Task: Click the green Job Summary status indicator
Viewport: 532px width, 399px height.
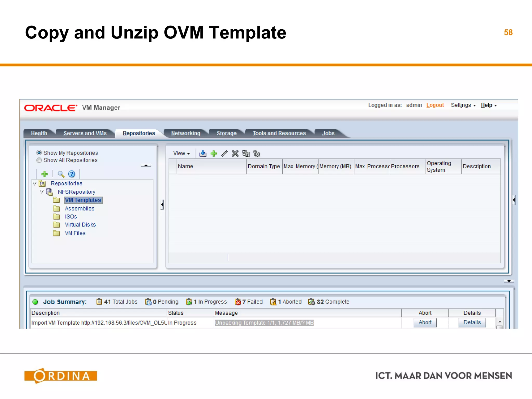Action: 35,302
